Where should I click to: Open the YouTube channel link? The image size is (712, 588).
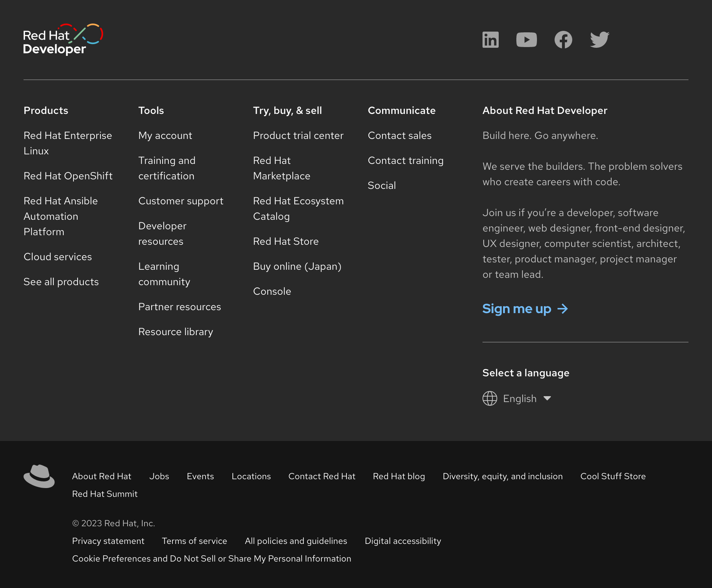click(526, 40)
